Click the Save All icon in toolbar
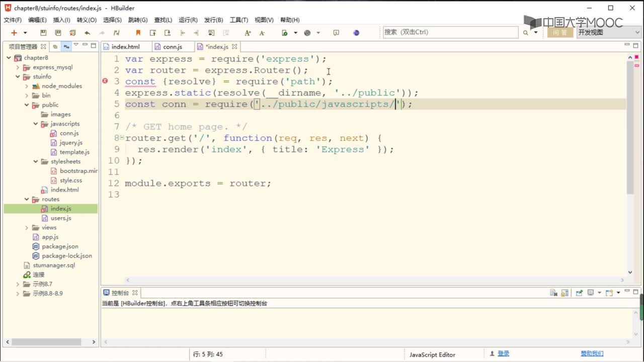 click(58, 33)
